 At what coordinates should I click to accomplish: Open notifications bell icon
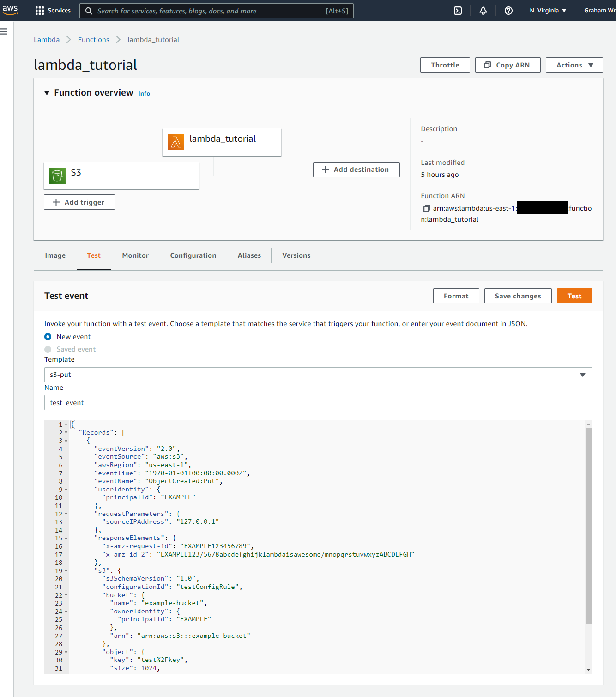pyautogui.click(x=483, y=11)
